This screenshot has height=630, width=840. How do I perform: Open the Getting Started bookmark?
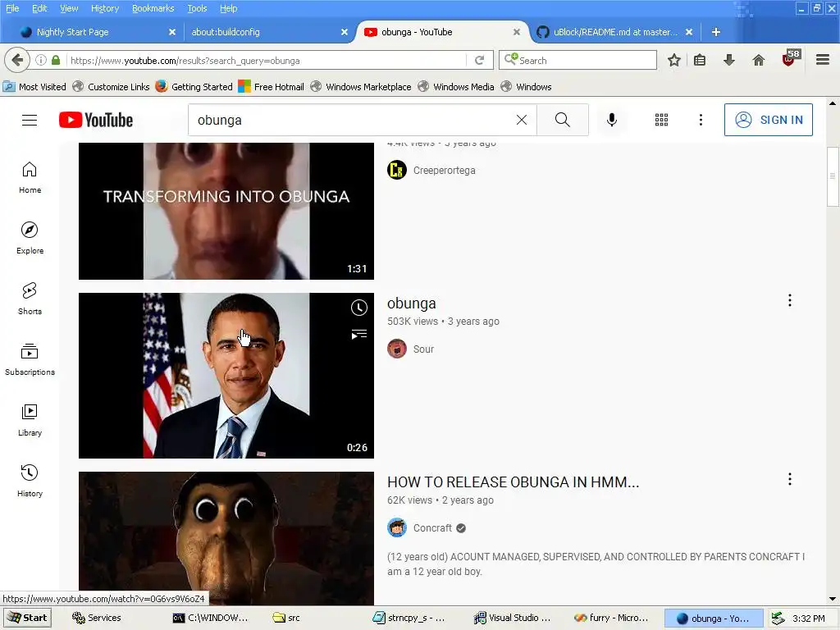coord(194,87)
